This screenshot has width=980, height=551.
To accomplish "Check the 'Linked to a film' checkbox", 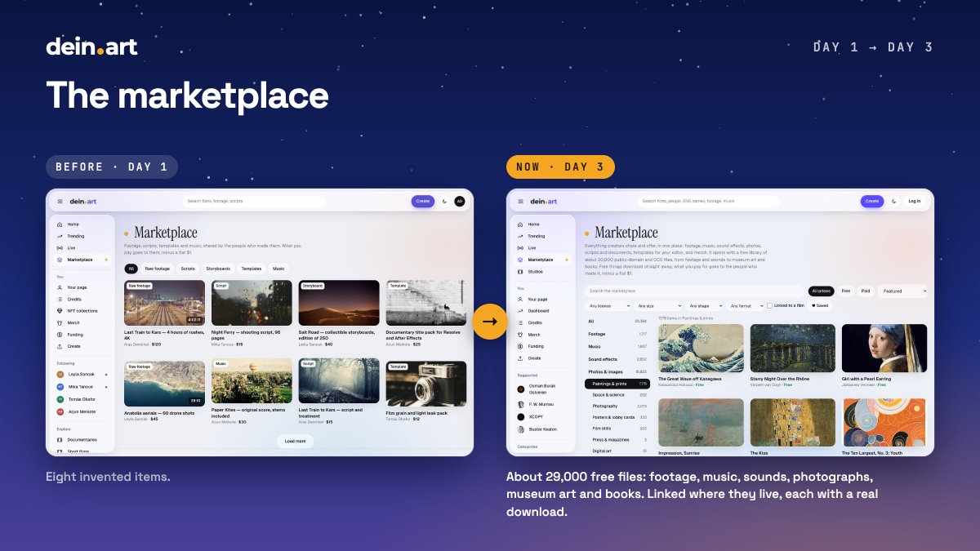I will point(769,305).
